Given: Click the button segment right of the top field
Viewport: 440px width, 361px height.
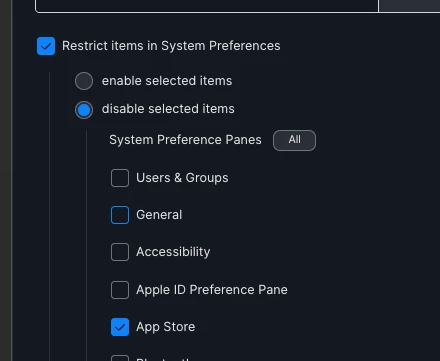Looking at the screenshot, I should [409, 6].
